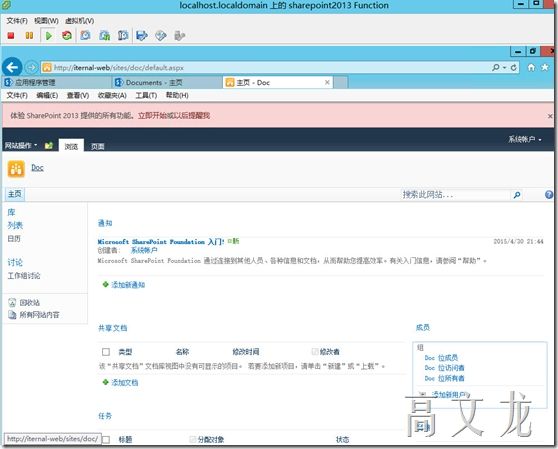Open the Doc 位成员 group link
558x449 pixels.
point(441,358)
